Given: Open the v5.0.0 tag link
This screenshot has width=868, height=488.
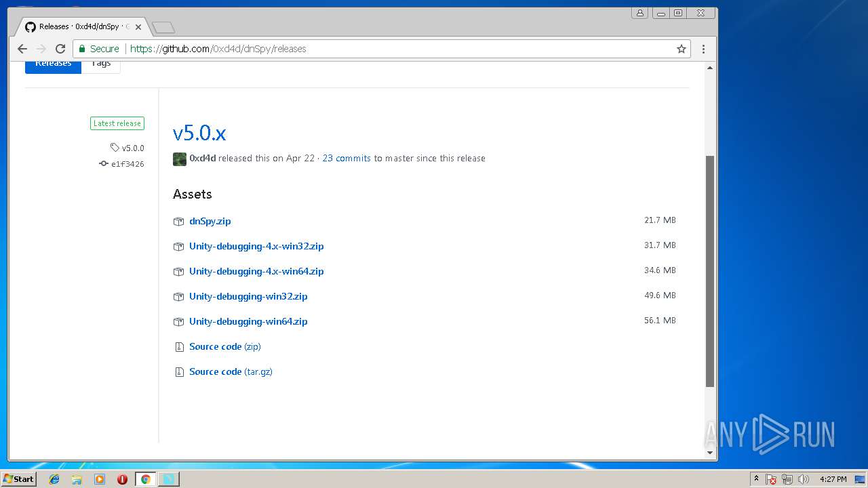Looking at the screenshot, I should pos(133,148).
